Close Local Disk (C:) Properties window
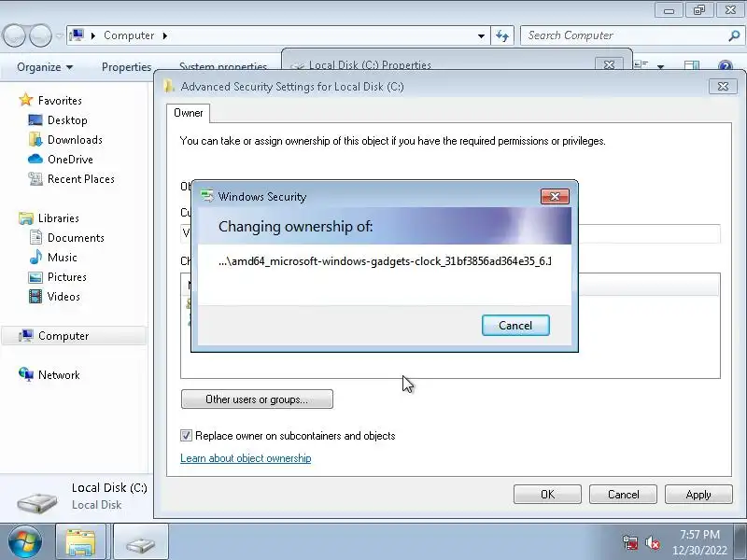The image size is (747, 560). [x=609, y=64]
